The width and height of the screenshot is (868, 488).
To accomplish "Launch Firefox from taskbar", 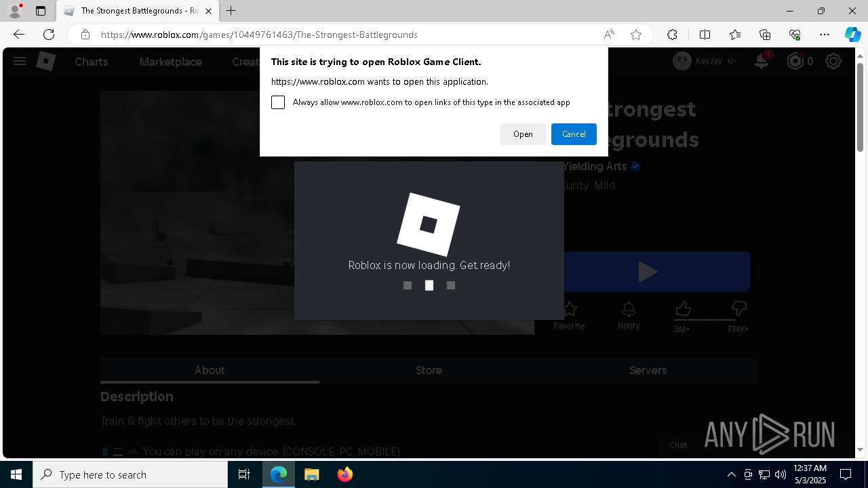I will click(345, 474).
